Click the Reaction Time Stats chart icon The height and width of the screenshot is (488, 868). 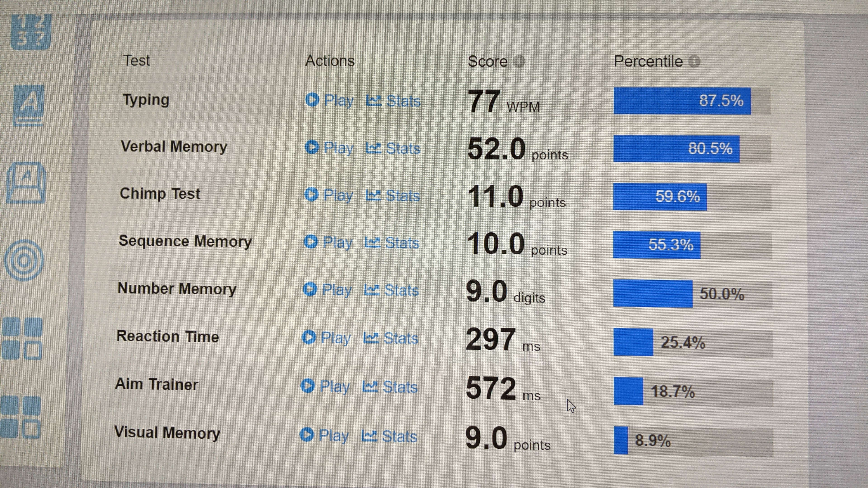(371, 338)
